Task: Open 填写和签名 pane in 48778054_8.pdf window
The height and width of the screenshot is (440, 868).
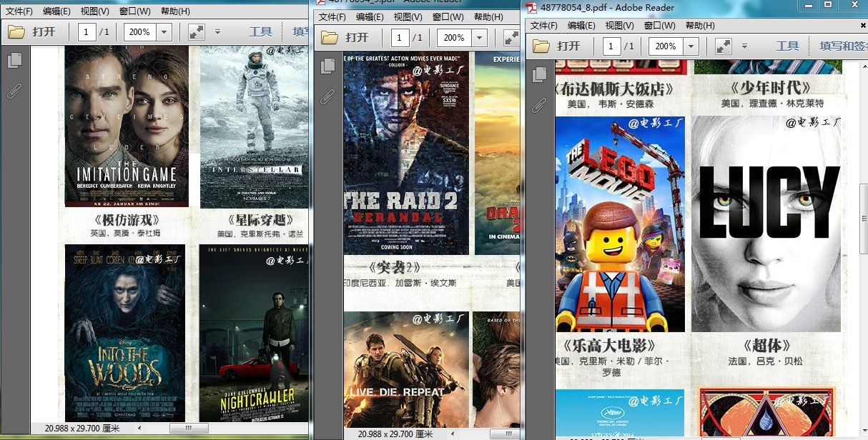Action: tap(844, 46)
